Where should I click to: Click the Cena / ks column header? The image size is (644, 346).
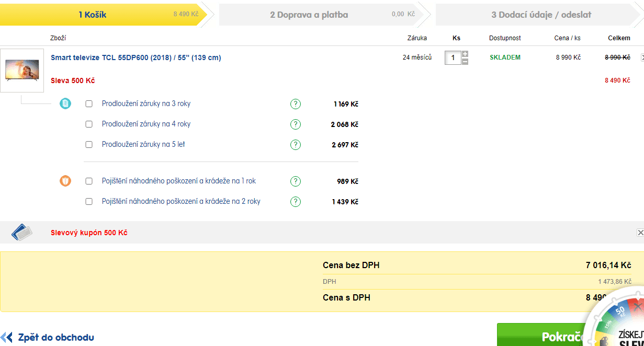(x=568, y=38)
